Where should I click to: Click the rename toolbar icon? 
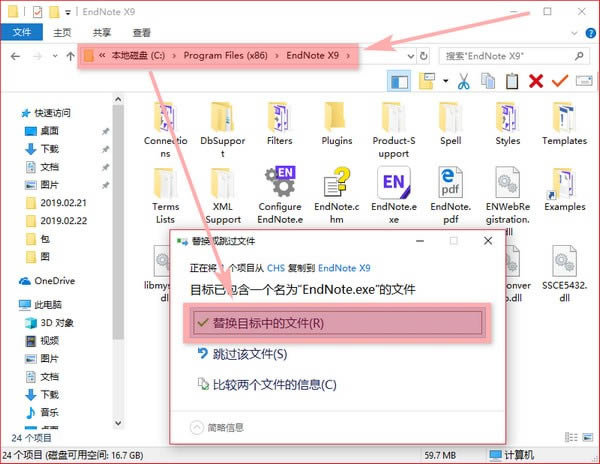click(x=584, y=81)
